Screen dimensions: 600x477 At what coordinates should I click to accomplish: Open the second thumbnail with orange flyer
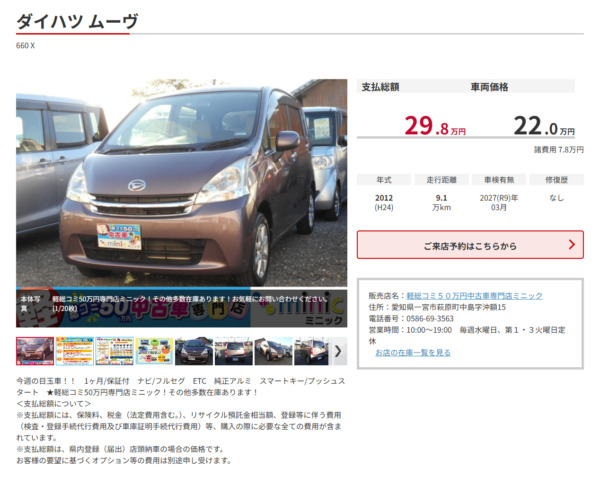click(75, 351)
